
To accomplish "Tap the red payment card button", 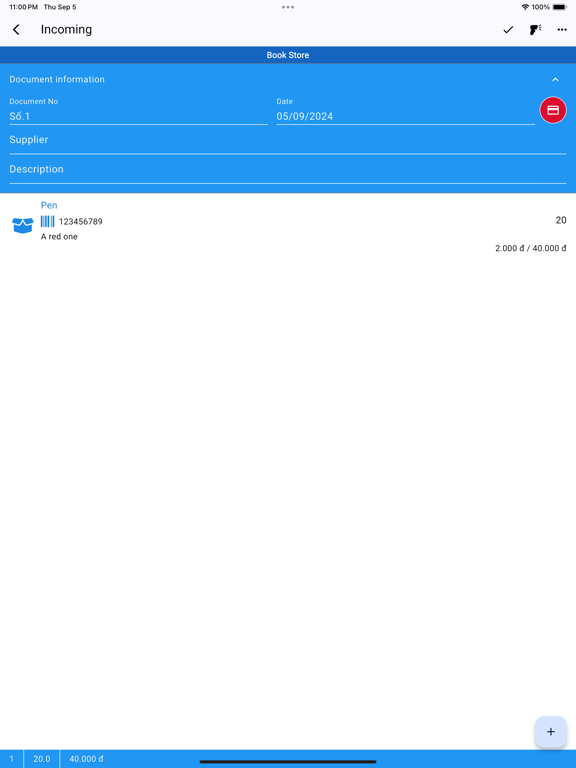I will click(x=553, y=110).
